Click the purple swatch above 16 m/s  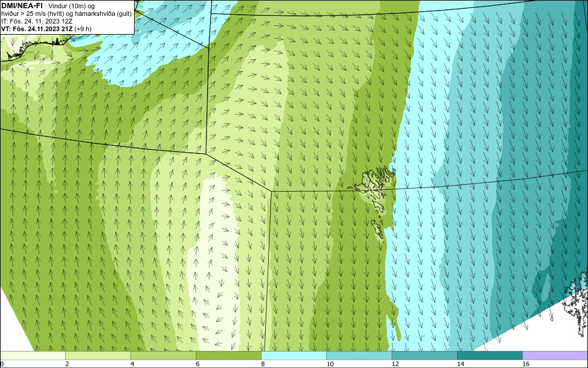[555, 356]
